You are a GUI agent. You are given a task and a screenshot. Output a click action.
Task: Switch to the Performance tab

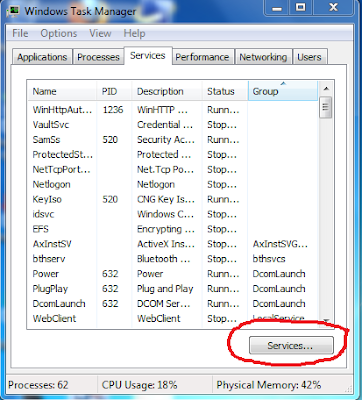[x=202, y=57]
